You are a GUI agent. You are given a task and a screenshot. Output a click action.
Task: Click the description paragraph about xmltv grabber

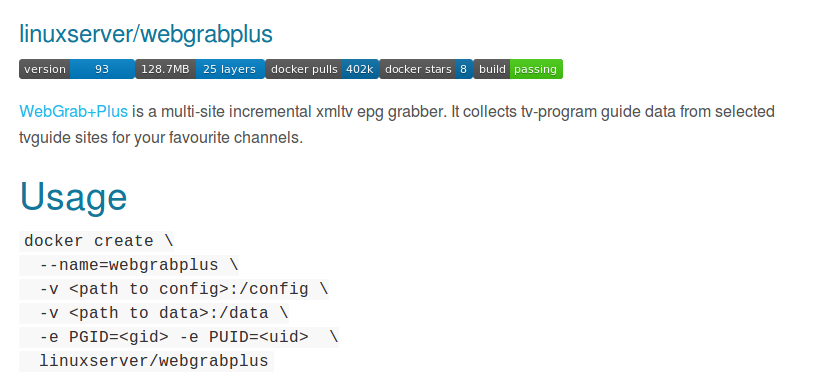[397, 125]
